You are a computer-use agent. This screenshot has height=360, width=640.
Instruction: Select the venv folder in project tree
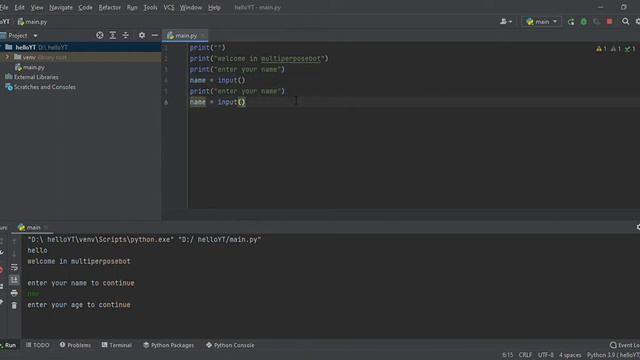(x=80, y=57)
